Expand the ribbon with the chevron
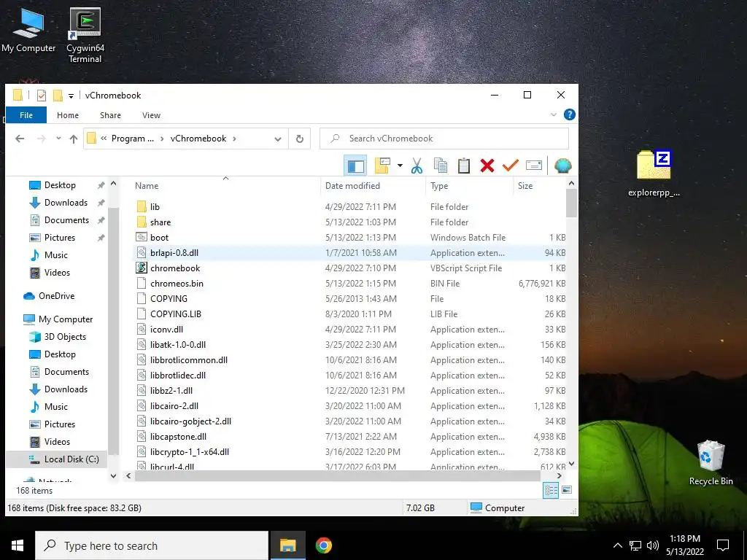Image resolution: width=747 pixels, height=560 pixels. [553, 114]
